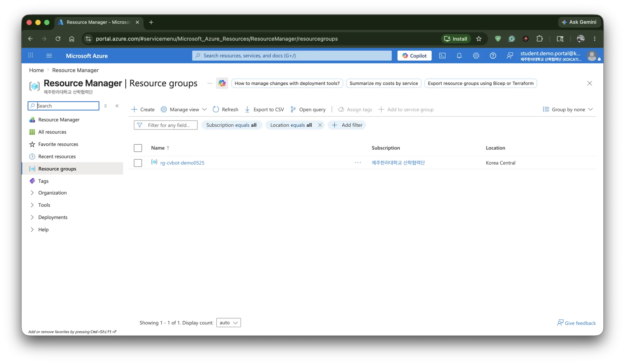Click Open query
Image resolution: width=625 pixels, height=364 pixels.
tap(308, 110)
